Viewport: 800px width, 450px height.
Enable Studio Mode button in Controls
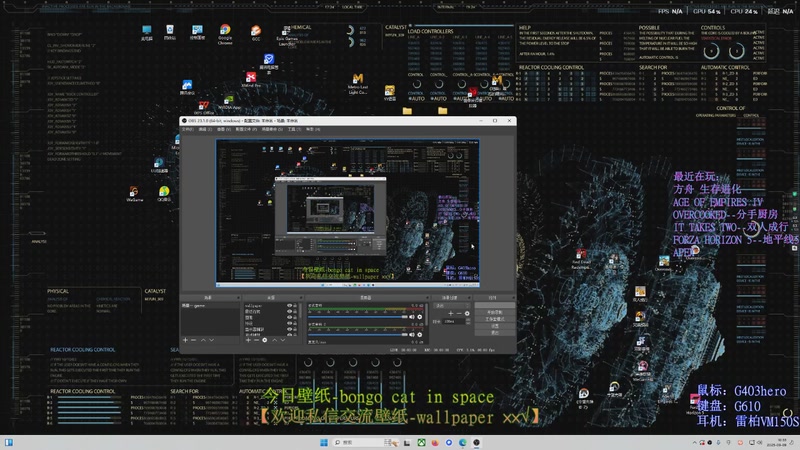coord(494,319)
